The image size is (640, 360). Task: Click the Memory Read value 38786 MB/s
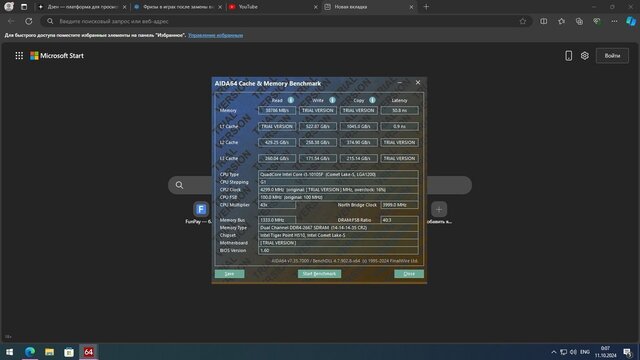point(277,110)
